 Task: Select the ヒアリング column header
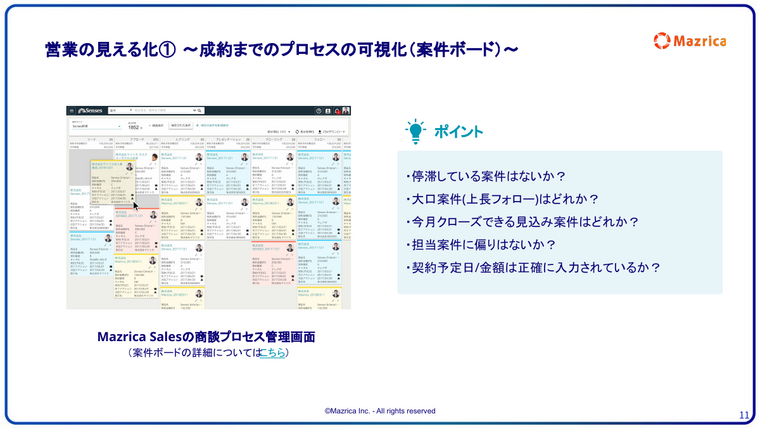[182, 140]
